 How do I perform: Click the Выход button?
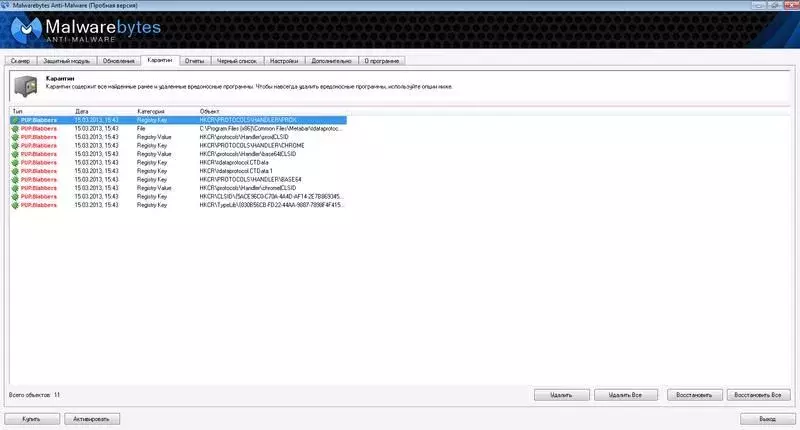coord(767,419)
